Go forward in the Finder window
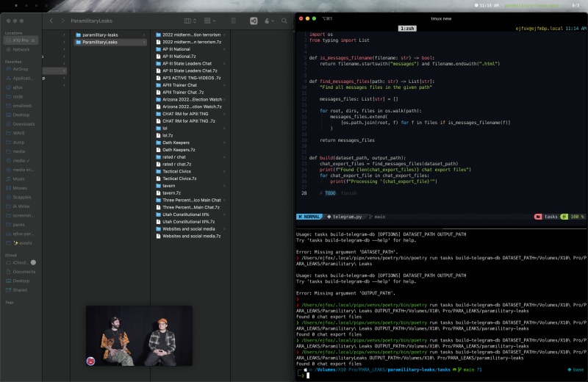This screenshot has height=382, width=588. click(x=62, y=21)
